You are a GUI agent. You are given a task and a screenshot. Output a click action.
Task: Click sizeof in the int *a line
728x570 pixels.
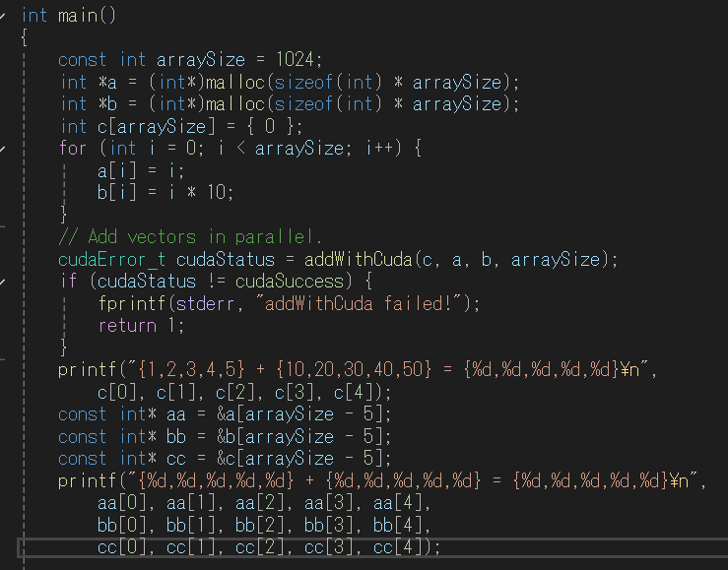(303, 82)
